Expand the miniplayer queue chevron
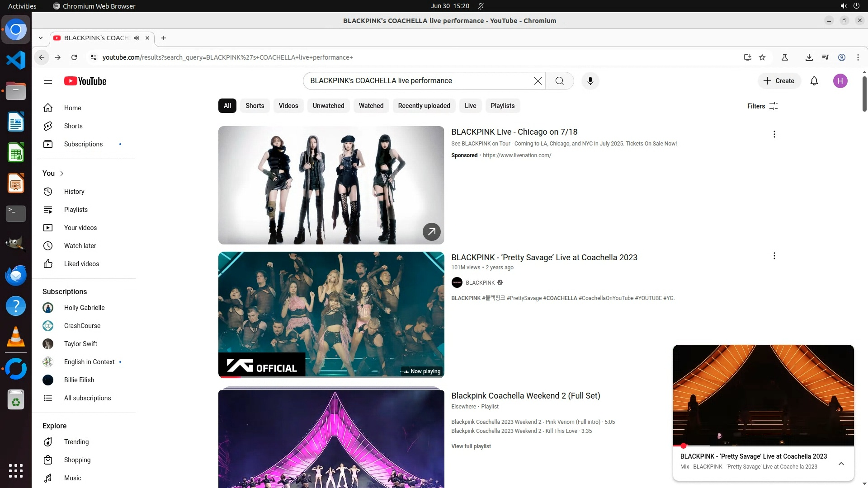 (841, 464)
